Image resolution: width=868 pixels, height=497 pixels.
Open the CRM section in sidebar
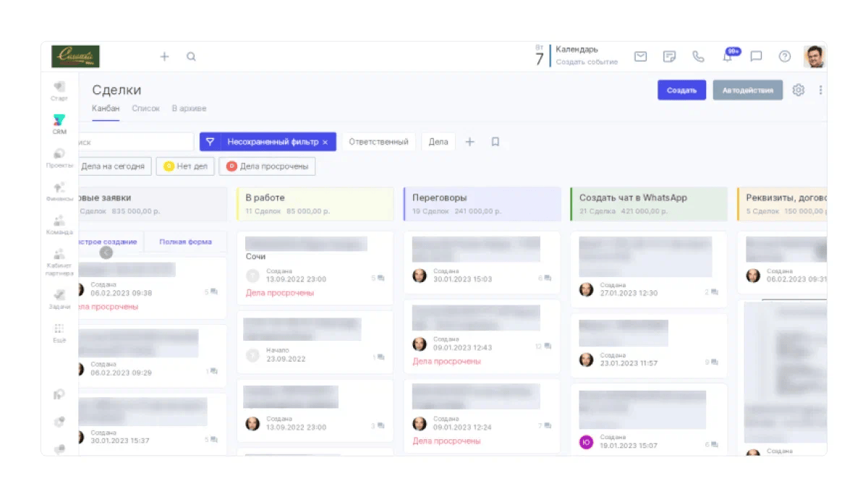coord(59,124)
